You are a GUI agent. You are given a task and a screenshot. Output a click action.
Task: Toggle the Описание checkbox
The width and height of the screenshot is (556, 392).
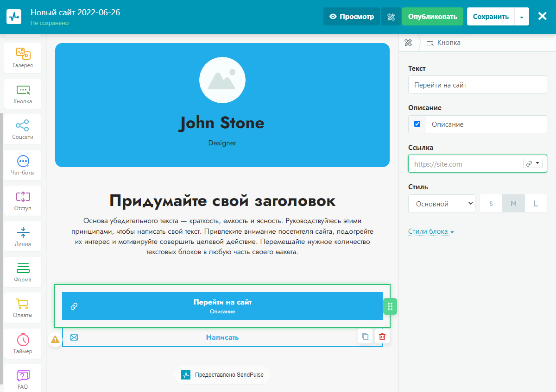(x=417, y=124)
